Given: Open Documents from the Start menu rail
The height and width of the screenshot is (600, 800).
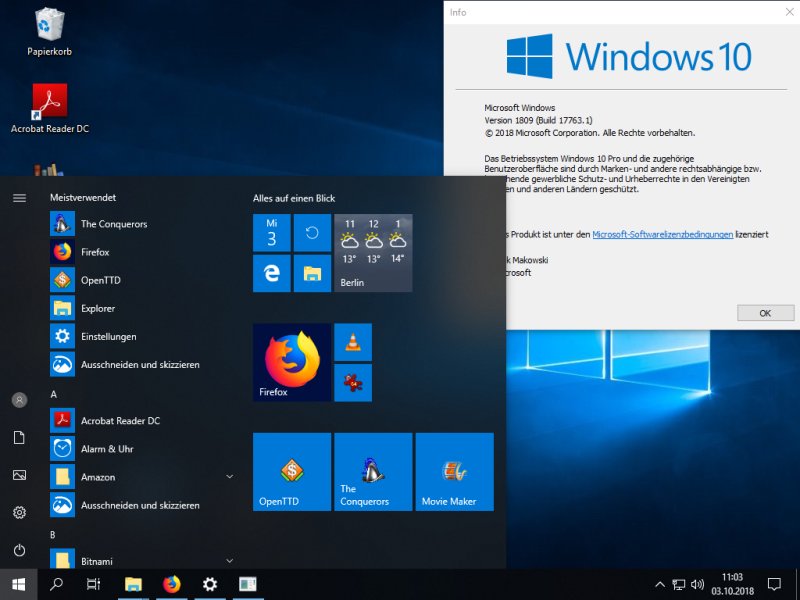Looking at the screenshot, I should click(x=19, y=438).
